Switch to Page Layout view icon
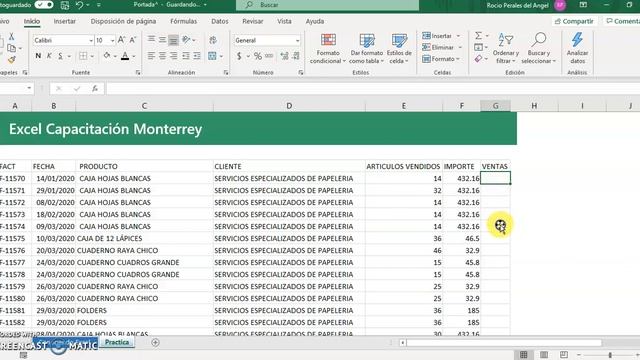This screenshot has width=640, height=360. [544, 355]
